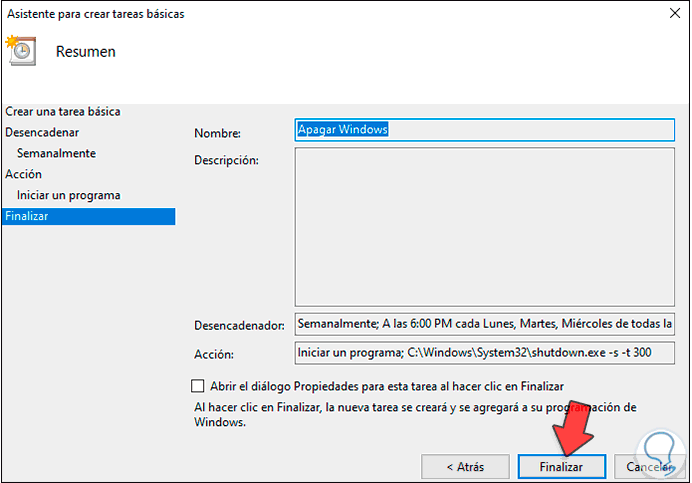This screenshot has width=692, height=483.
Task: Go back with the Atrás button
Action: 465,466
